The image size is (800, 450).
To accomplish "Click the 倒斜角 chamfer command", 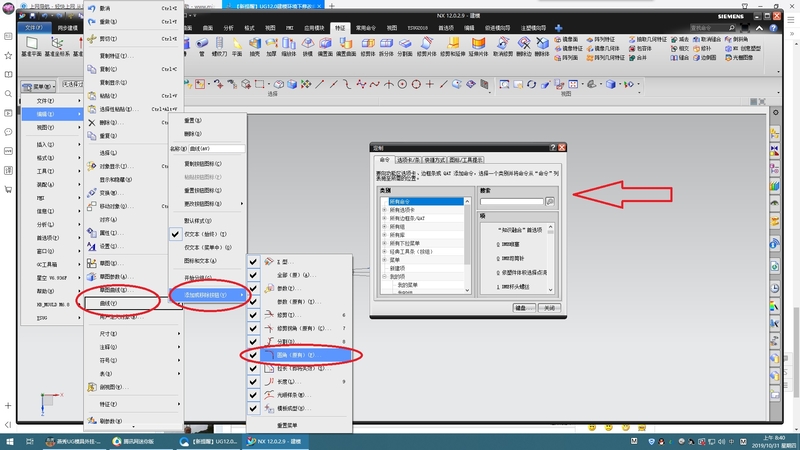I will tap(737, 39).
